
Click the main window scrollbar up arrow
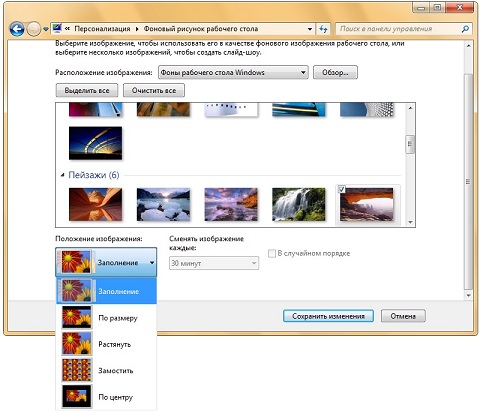(469, 46)
